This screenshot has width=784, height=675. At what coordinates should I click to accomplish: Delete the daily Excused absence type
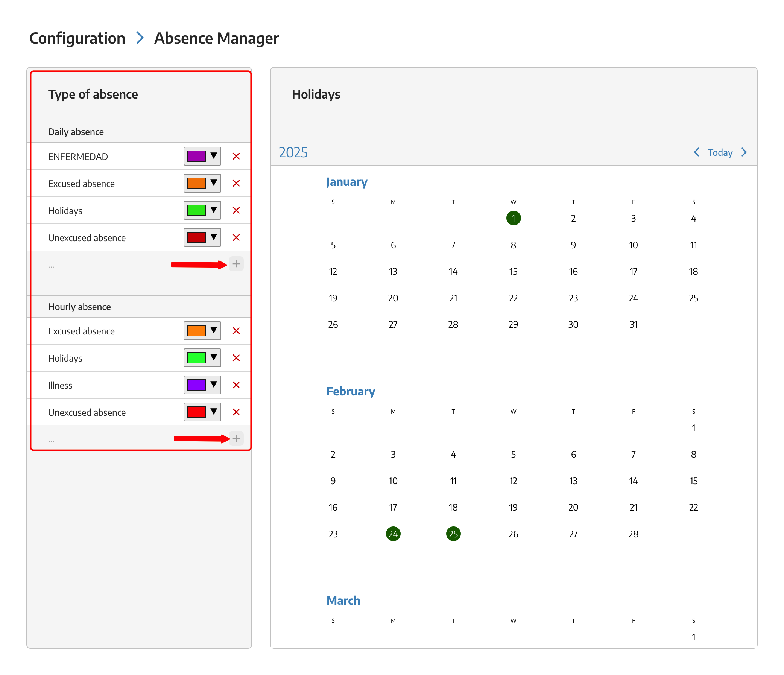click(236, 184)
